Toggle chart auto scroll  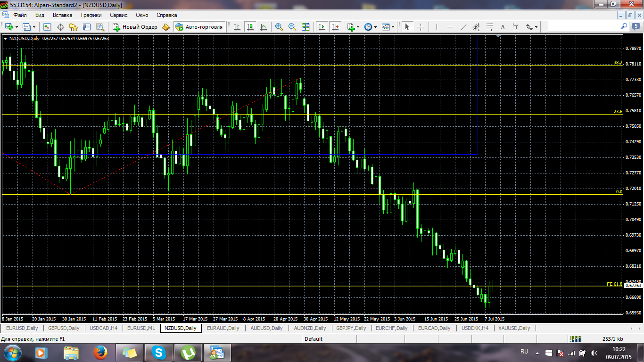coord(322,27)
